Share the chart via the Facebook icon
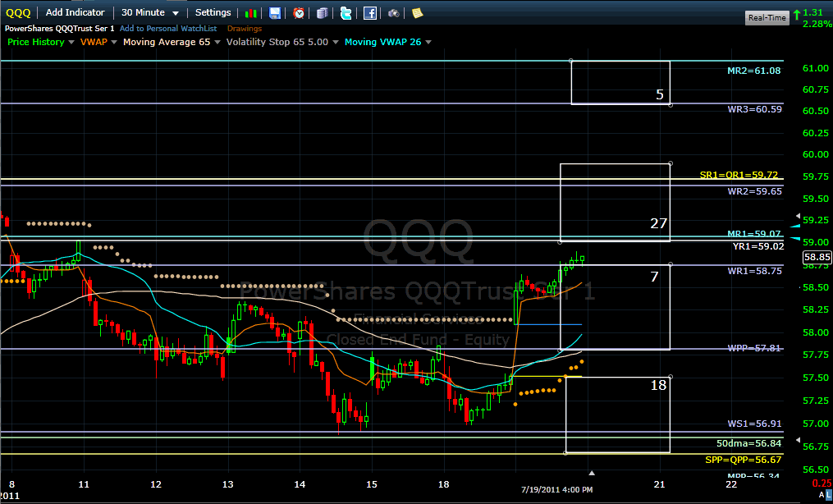833x504 pixels. (x=370, y=13)
